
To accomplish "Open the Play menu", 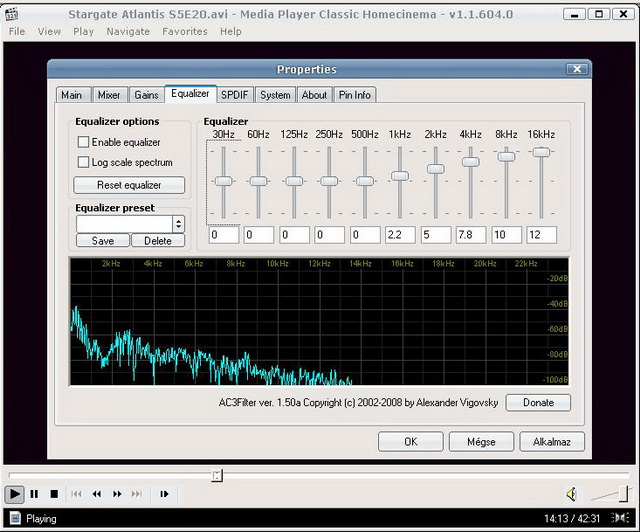I will click(x=83, y=31).
